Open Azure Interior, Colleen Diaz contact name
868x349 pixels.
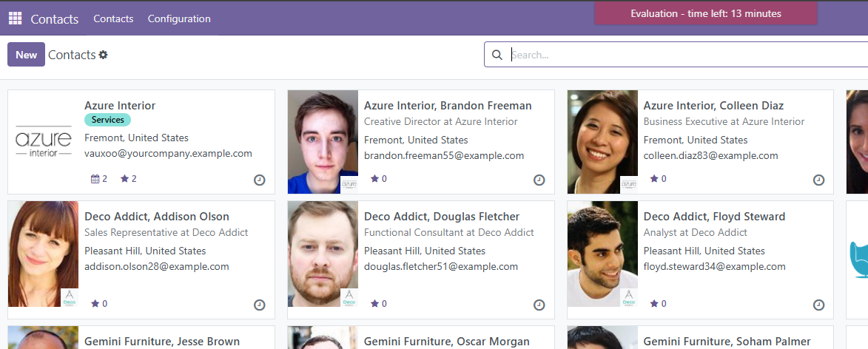713,106
